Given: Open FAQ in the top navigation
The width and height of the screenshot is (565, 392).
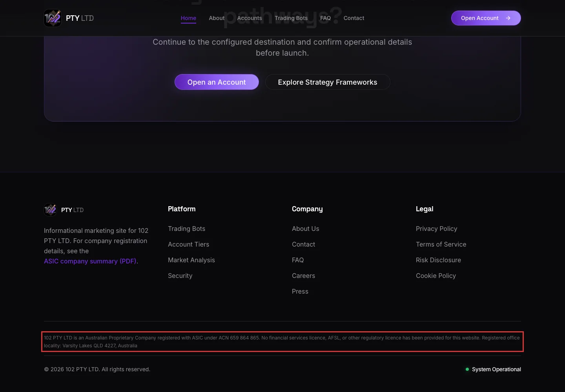Looking at the screenshot, I should (325, 18).
